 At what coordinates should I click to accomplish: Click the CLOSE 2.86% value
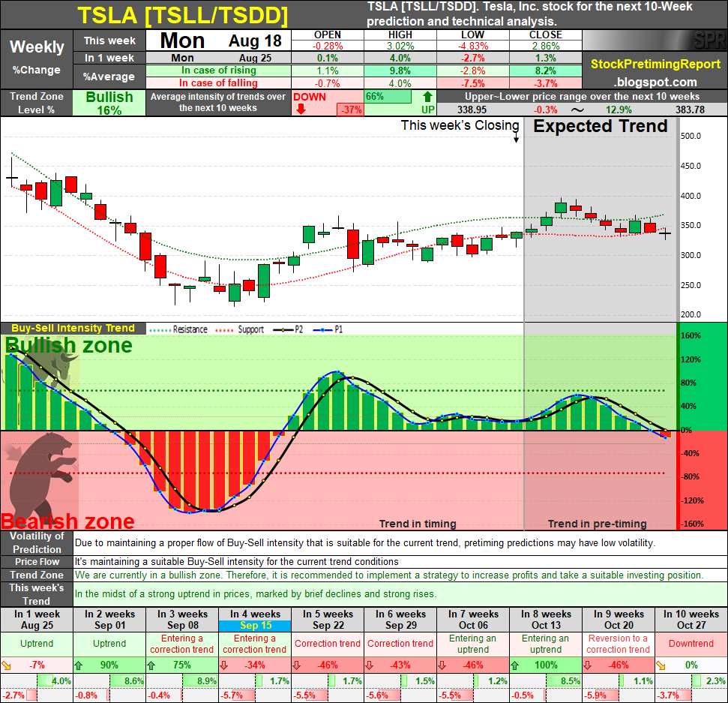pos(546,46)
